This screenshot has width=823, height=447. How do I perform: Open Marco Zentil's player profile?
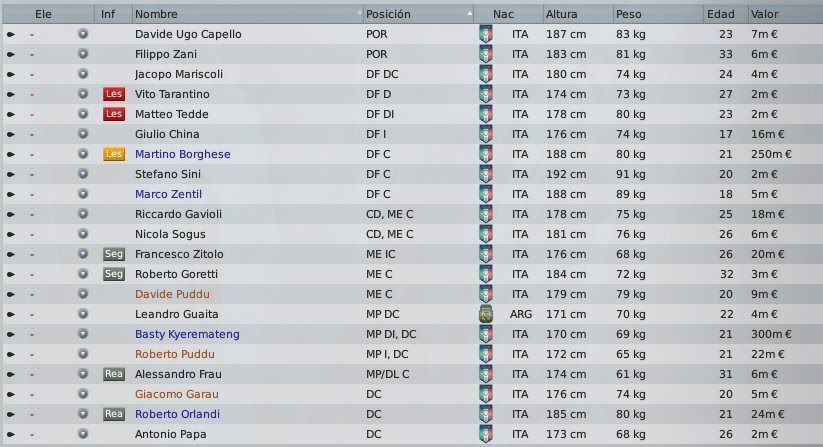pyautogui.click(x=168, y=194)
